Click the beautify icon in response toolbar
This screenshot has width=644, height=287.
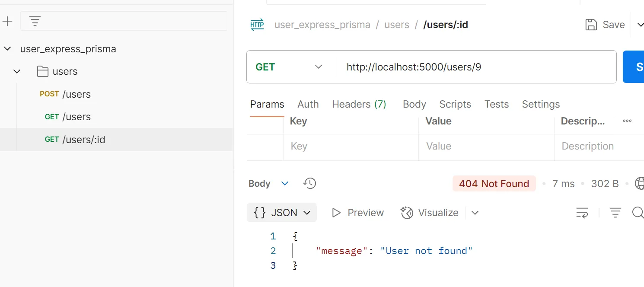click(615, 212)
